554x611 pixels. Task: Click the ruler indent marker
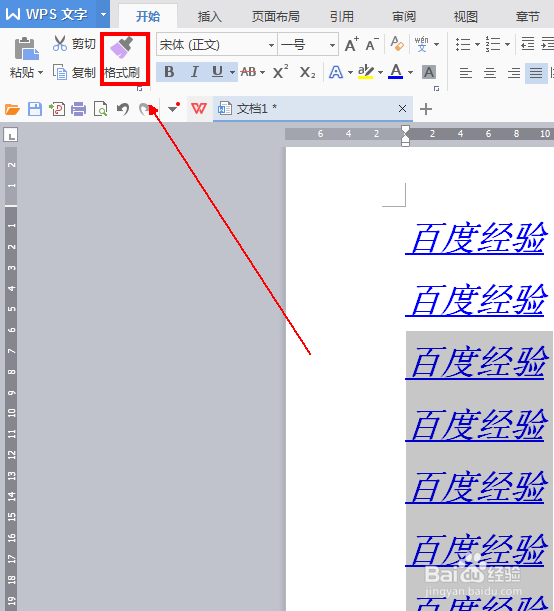coord(405,136)
